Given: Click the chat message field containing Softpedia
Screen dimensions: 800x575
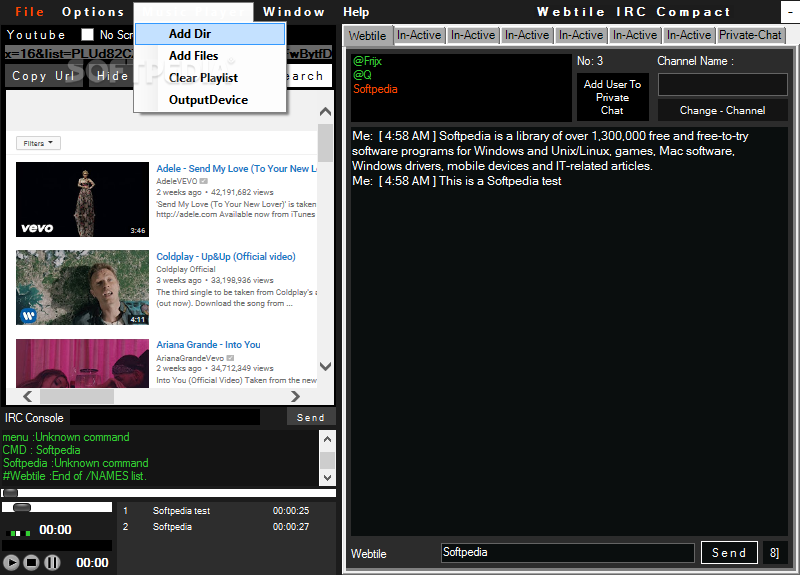Looking at the screenshot, I should tap(567, 553).
